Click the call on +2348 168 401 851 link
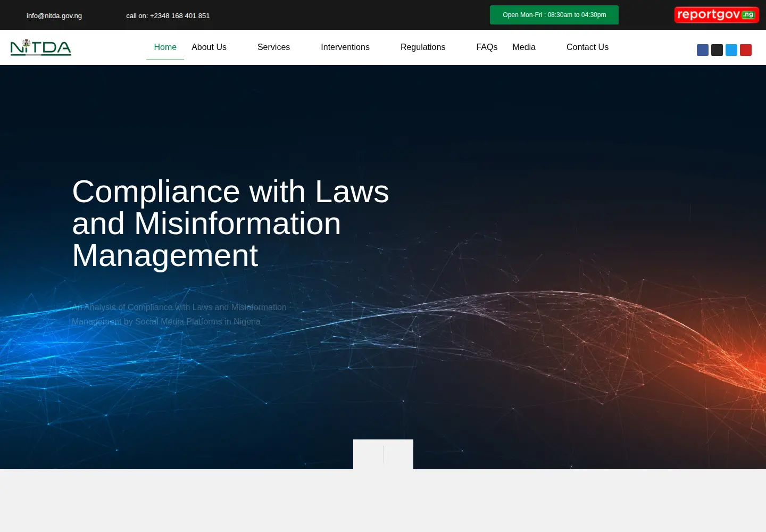Image resolution: width=766 pixels, height=532 pixels. (x=168, y=15)
